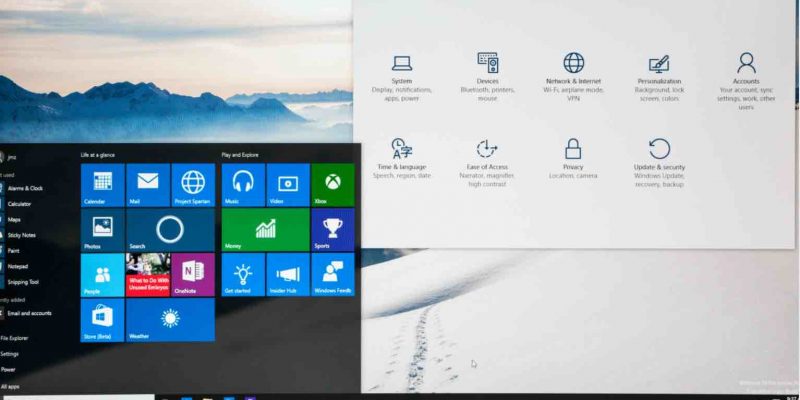Open the Sports trophy tile
The height and width of the screenshot is (400, 800).
click(x=333, y=230)
